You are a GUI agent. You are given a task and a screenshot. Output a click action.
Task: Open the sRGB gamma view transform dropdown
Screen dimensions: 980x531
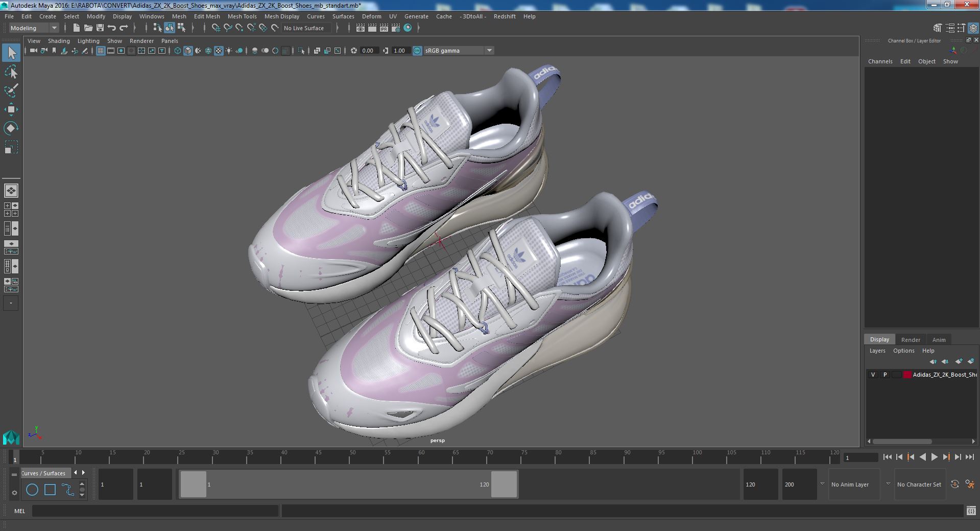point(459,51)
